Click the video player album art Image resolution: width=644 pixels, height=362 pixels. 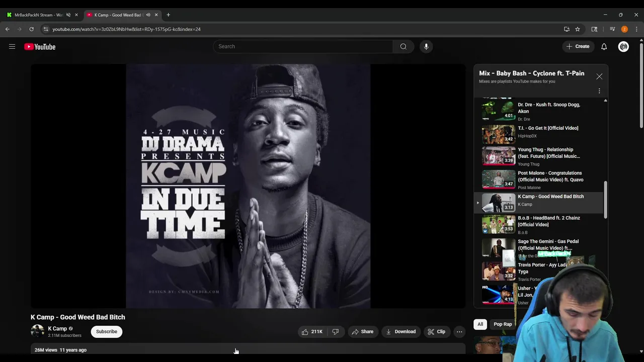point(248,186)
